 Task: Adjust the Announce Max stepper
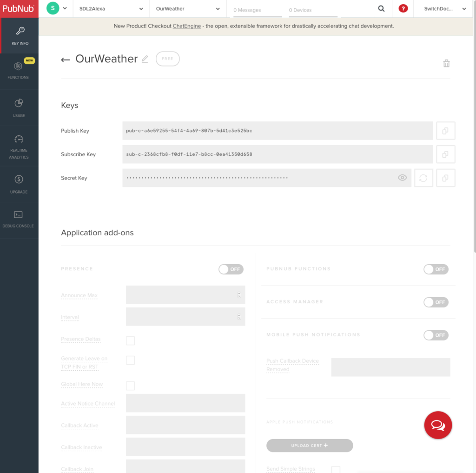coord(239,295)
